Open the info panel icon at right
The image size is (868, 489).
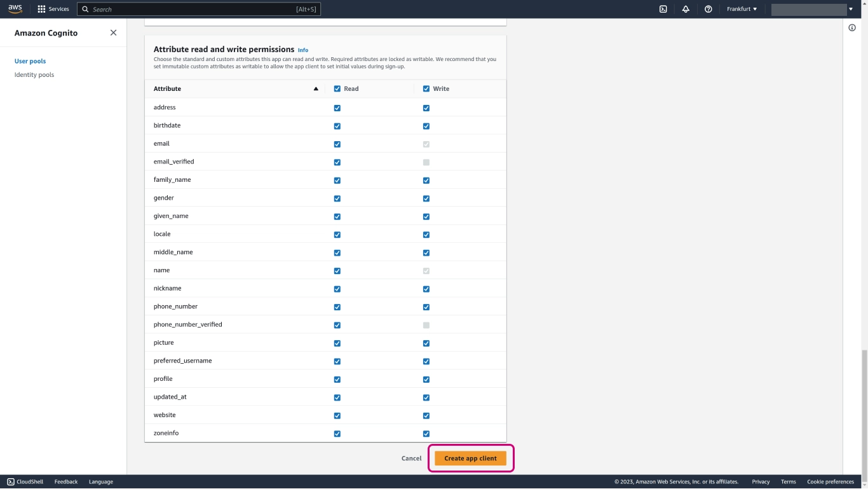[x=852, y=27]
